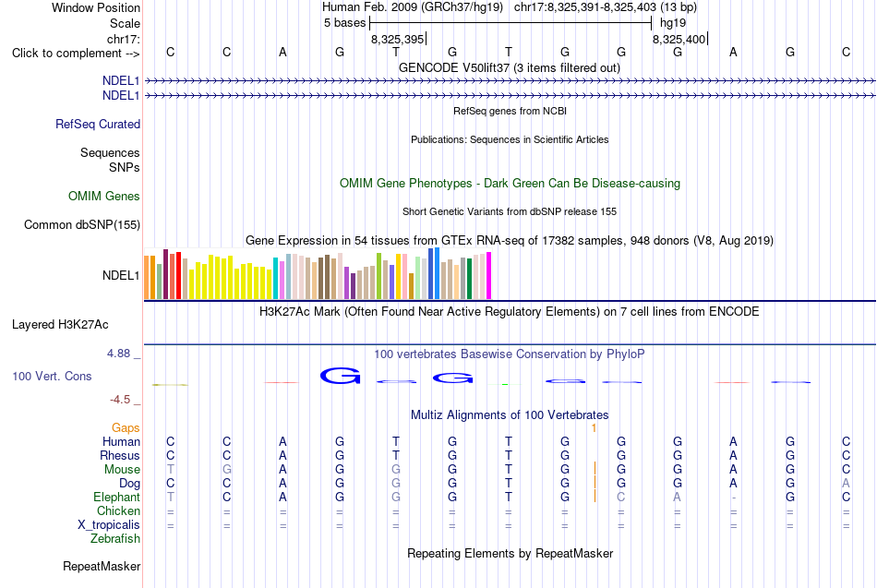The image size is (877, 588).
Task: Select the Zebrafish species label
Action: pos(115,539)
